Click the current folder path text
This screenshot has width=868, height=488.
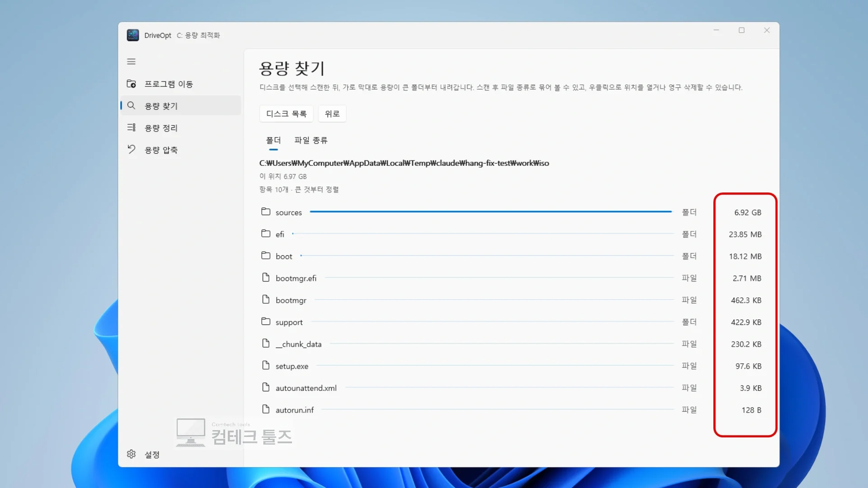[x=404, y=163]
